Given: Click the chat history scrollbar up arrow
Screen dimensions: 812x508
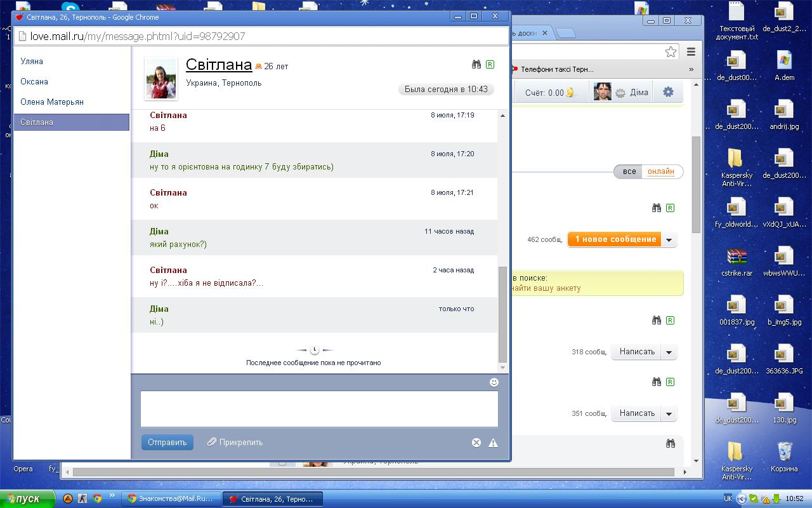Looking at the screenshot, I should (x=503, y=116).
